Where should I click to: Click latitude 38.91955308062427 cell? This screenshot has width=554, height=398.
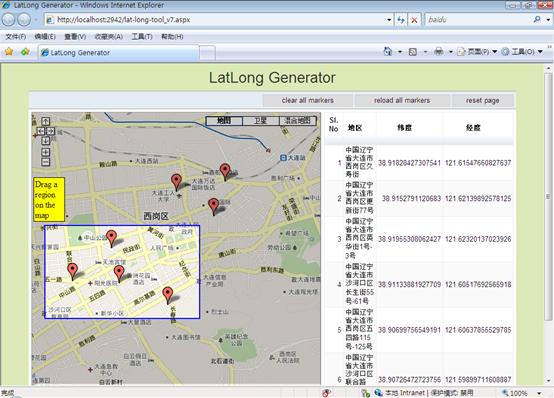coord(409,239)
